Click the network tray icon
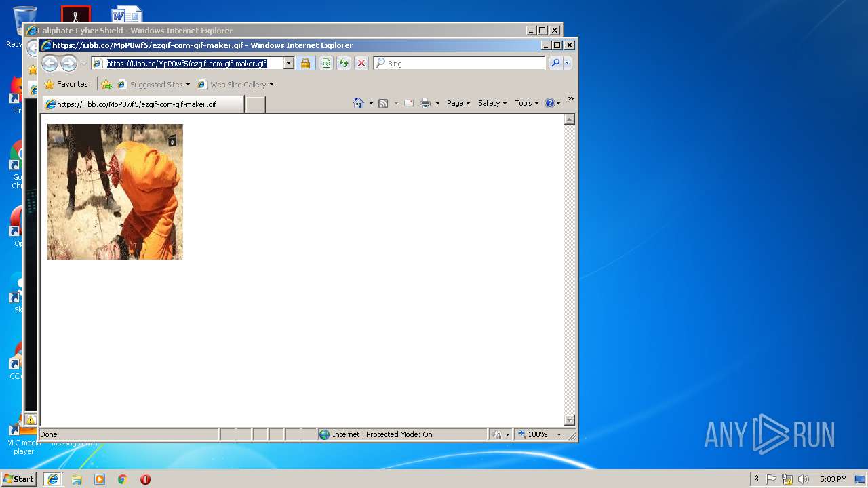 787,479
